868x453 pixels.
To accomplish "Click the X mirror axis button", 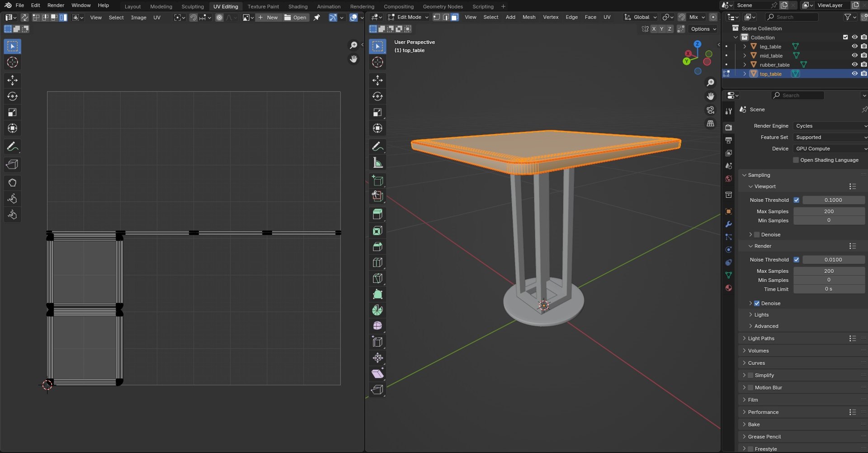I will (x=654, y=29).
